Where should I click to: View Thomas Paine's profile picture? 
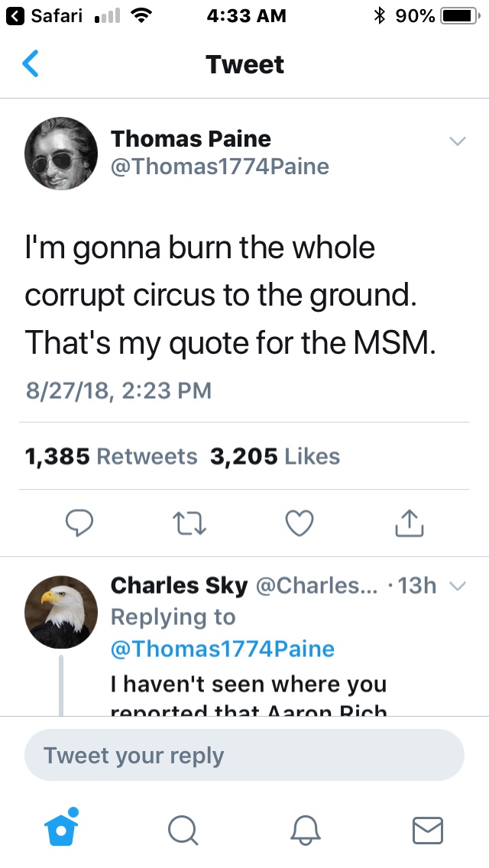point(61,154)
